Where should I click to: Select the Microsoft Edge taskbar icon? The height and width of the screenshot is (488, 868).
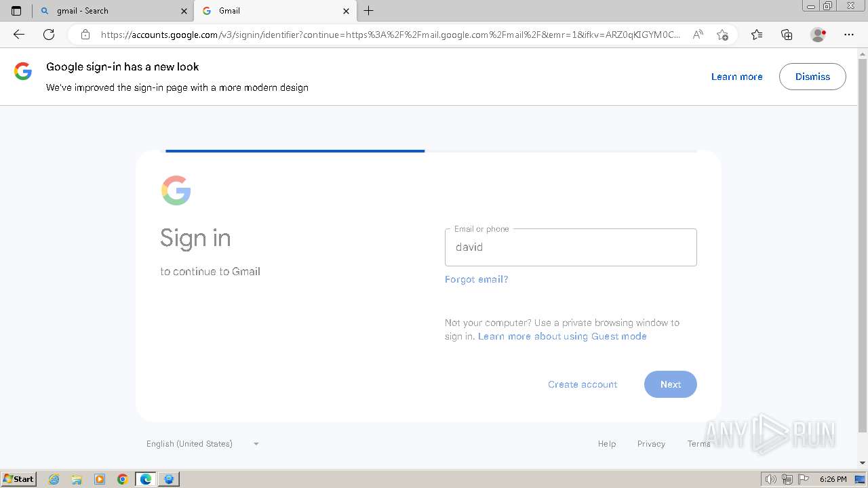click(x=146, y=479)
